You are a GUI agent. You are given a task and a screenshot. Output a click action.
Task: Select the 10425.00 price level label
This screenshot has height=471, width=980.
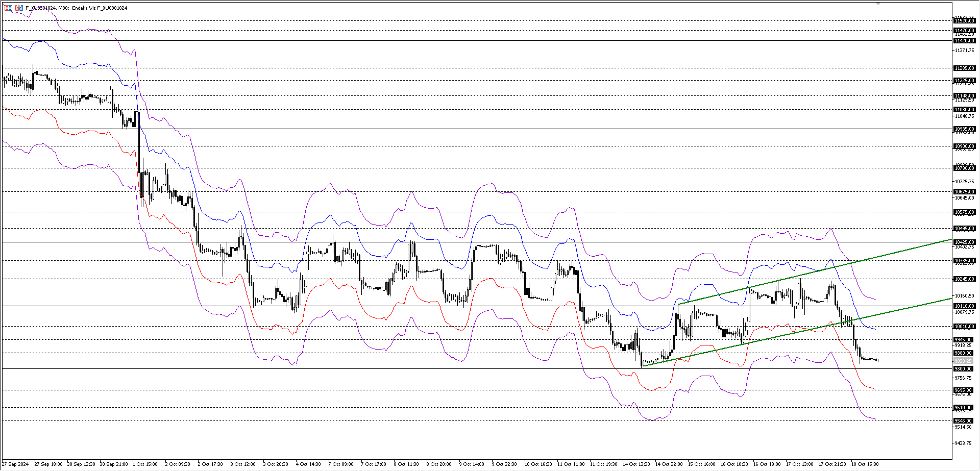click(964, 242)
